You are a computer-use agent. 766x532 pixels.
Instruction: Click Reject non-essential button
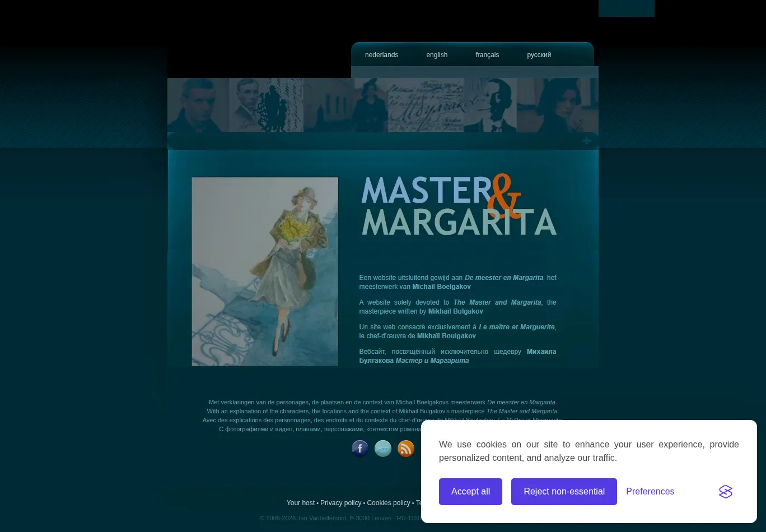[x=564, y=492]
